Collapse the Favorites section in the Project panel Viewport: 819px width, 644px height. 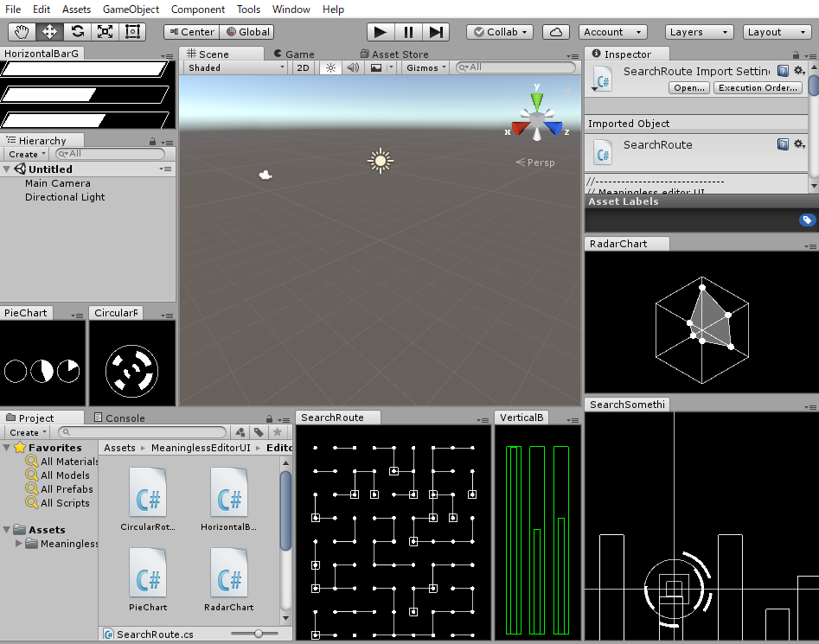tap(7, 447)
